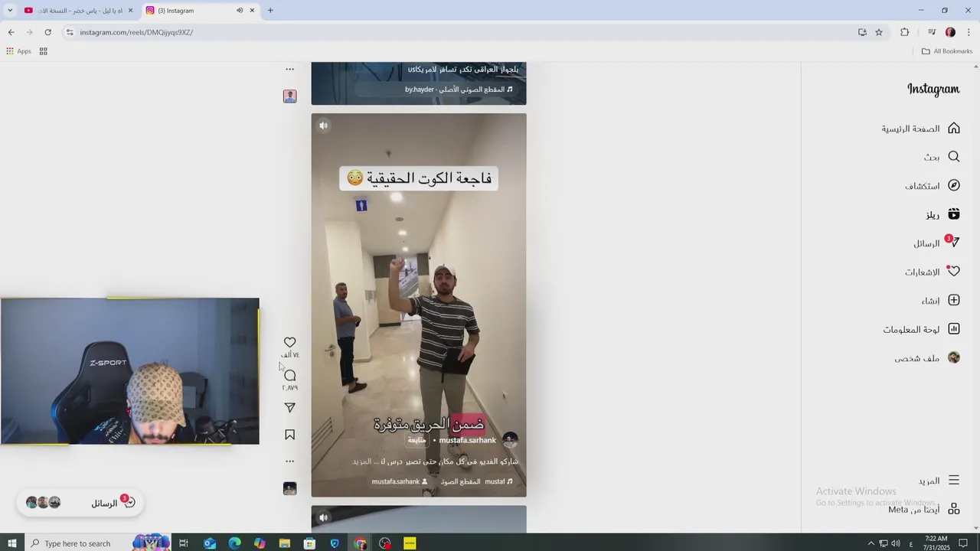980x551 pixels.
Task: Open Microsoft Store from the taskbar
Action: [x=309, y=543]
